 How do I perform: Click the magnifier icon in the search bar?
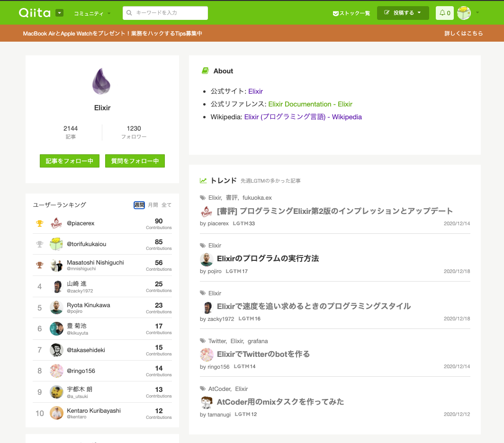click(129, 13)
